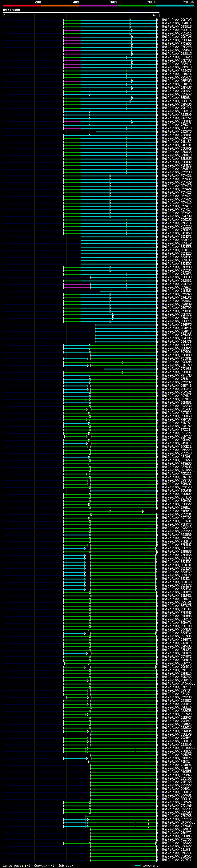Select the UniRef100_A9PF44 label
197x868 pixels.
click(177, 40)
